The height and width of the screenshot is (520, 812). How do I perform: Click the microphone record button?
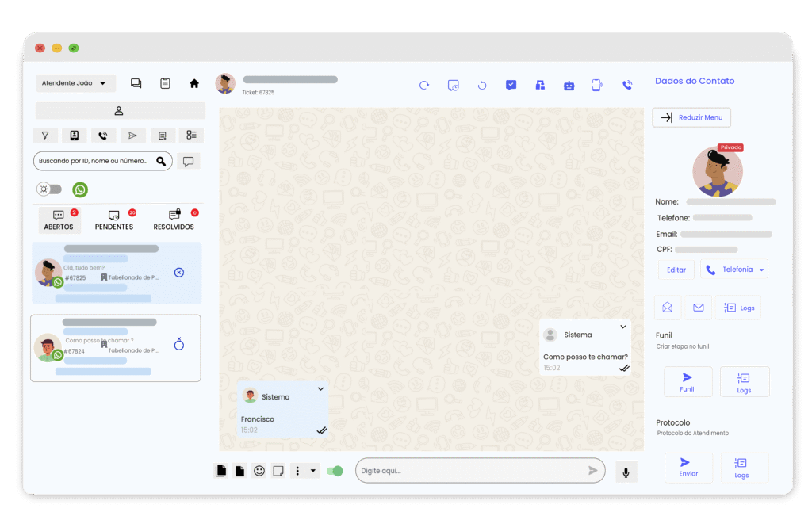(x=626, y=472)
